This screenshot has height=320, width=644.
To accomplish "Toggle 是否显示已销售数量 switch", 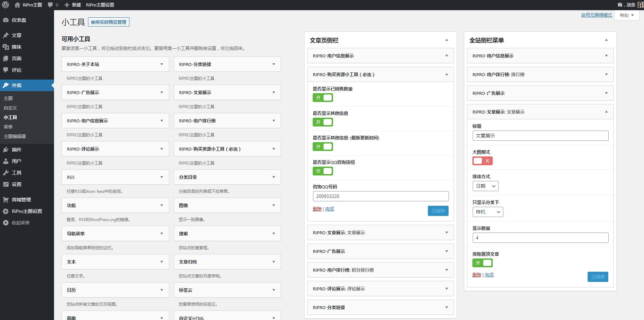I will pyautogui.click(x=323, y=98).
